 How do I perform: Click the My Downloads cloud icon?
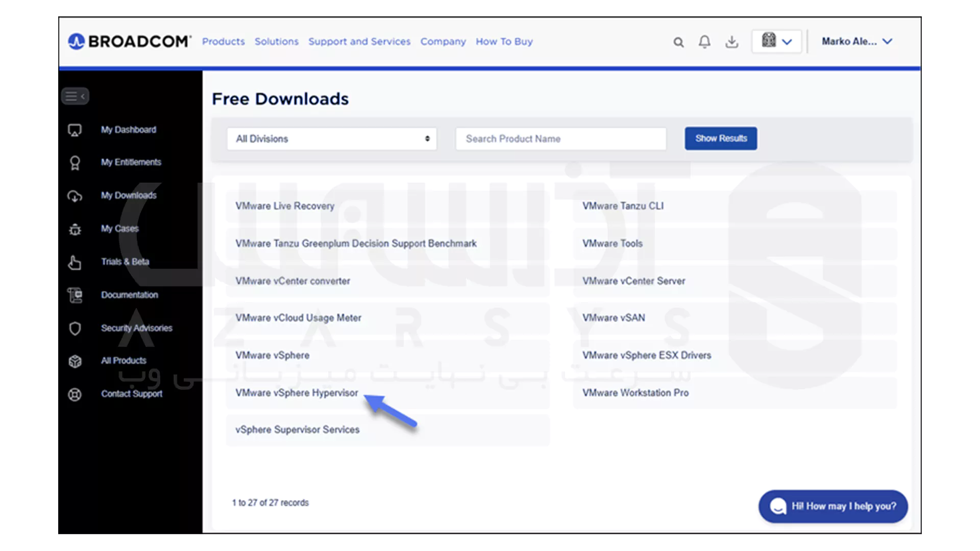(x=75, y=196)
